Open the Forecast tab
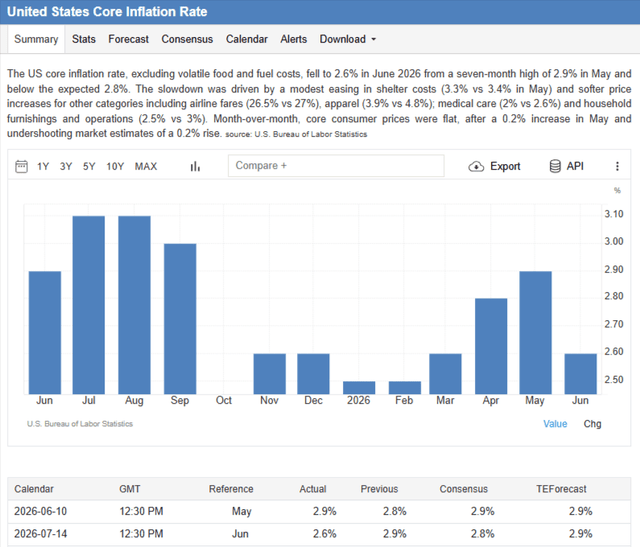The width and height of the screenshot is (640, 547). (x=129, y=39)
